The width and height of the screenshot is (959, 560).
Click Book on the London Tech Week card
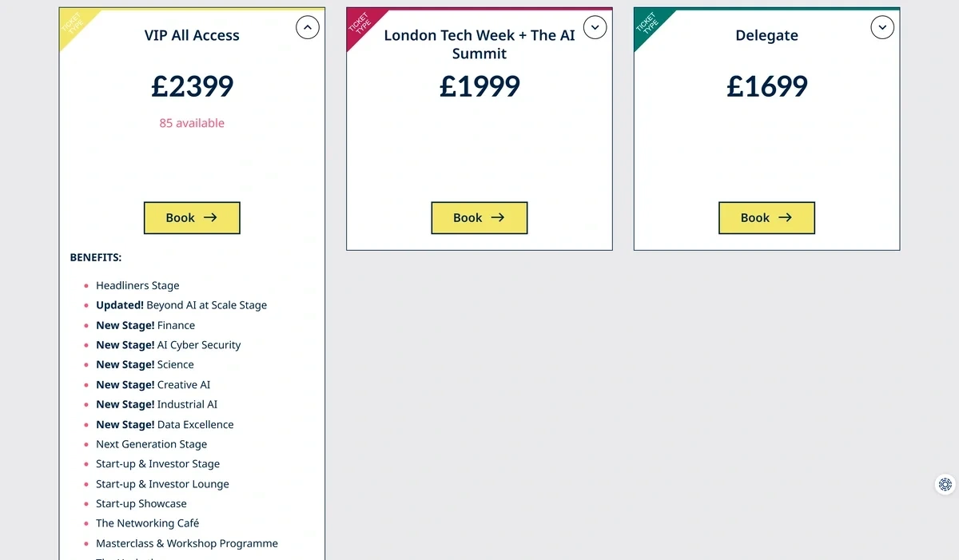click(x=479, y=217)
